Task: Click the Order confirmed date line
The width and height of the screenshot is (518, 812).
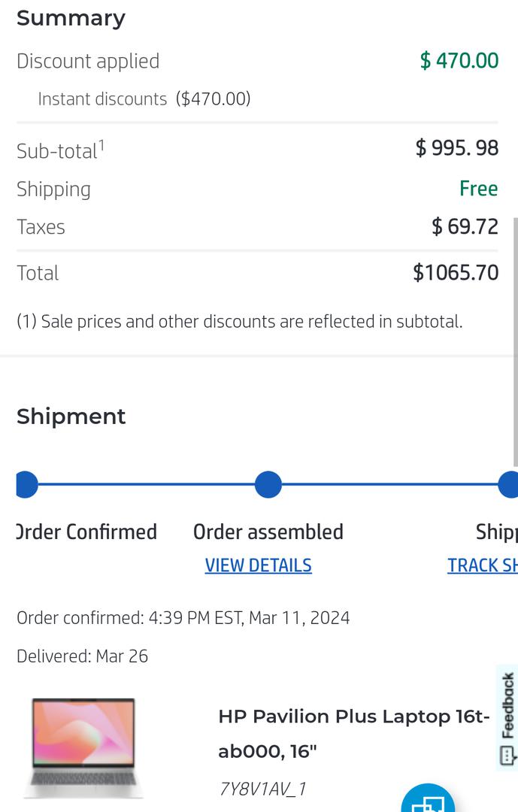Action: click(x=183, y=618)
